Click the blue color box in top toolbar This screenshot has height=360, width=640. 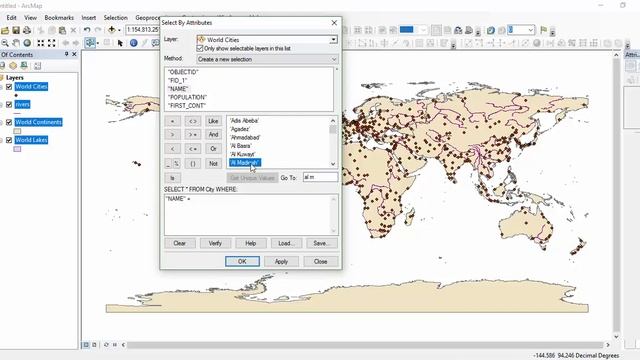coord(407,29)
